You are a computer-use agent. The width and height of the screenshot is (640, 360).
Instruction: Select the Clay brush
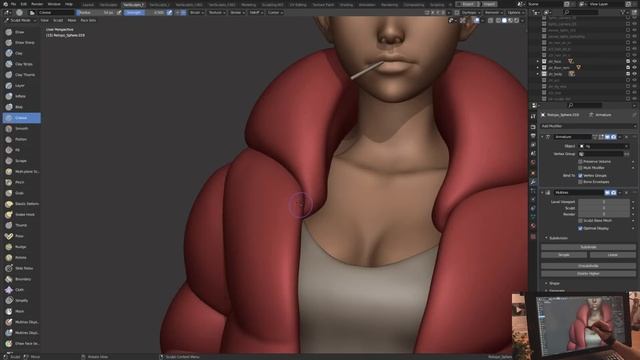(21, 53)
